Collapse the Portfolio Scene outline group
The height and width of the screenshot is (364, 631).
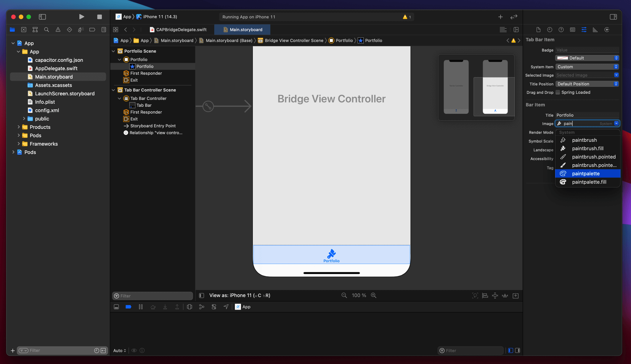pos(113,51)
